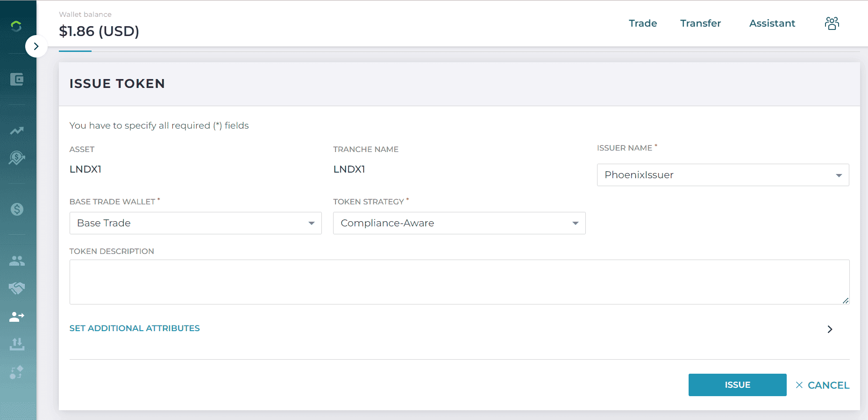The image size is (868, 420).
Task: Open the wallet sidebar icon
Action: pos(17,79)
